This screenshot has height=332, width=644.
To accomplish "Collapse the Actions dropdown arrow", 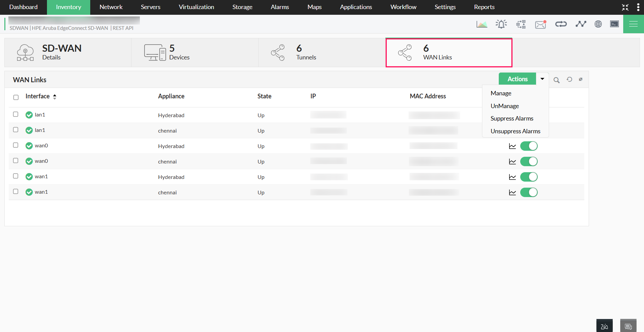I will point(542,79).
